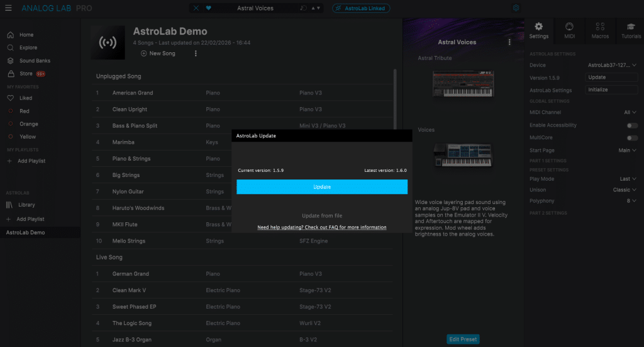Click Astral Voices preset name in top bar
The height and width of the screenshot is (347, 644).
[255, 8]
